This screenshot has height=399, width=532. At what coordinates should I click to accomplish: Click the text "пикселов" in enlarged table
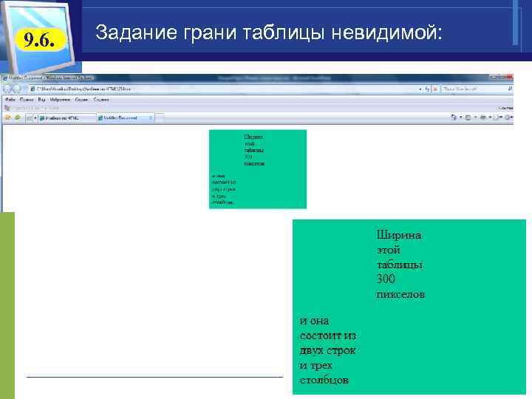pyautogui.click(x=400, y=294)
